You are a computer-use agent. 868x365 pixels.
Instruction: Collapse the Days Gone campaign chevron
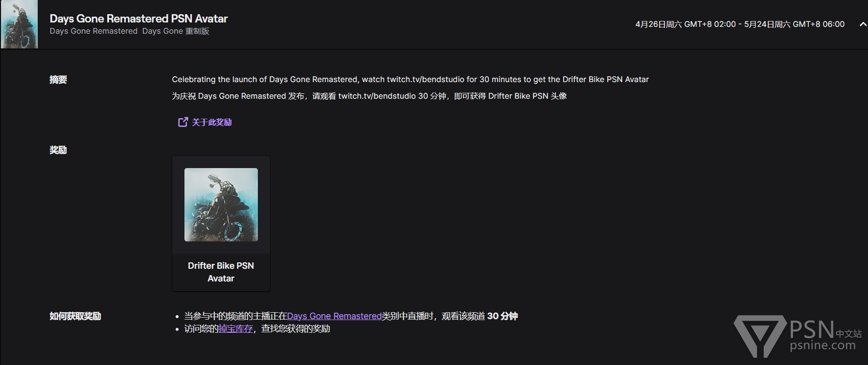[x=863, y=24]
